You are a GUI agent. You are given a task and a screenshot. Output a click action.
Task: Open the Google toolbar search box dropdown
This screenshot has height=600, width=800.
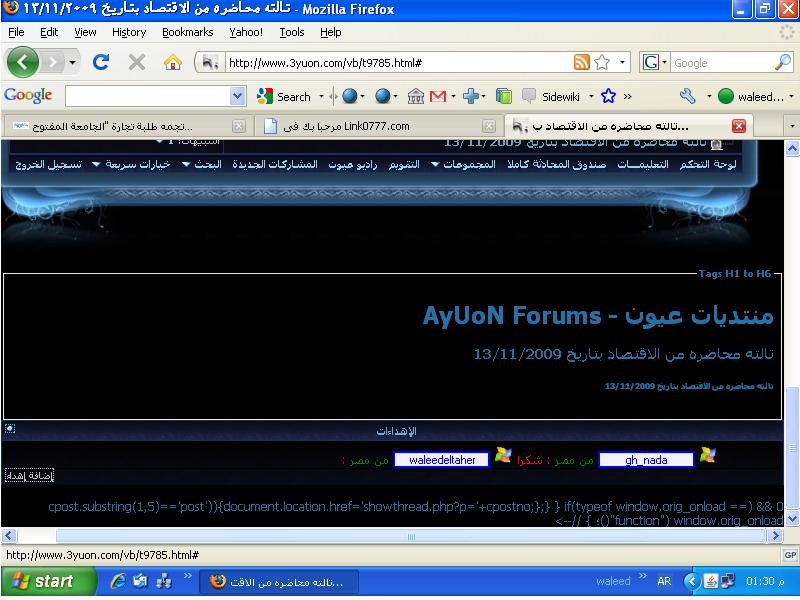pos(237,96)
